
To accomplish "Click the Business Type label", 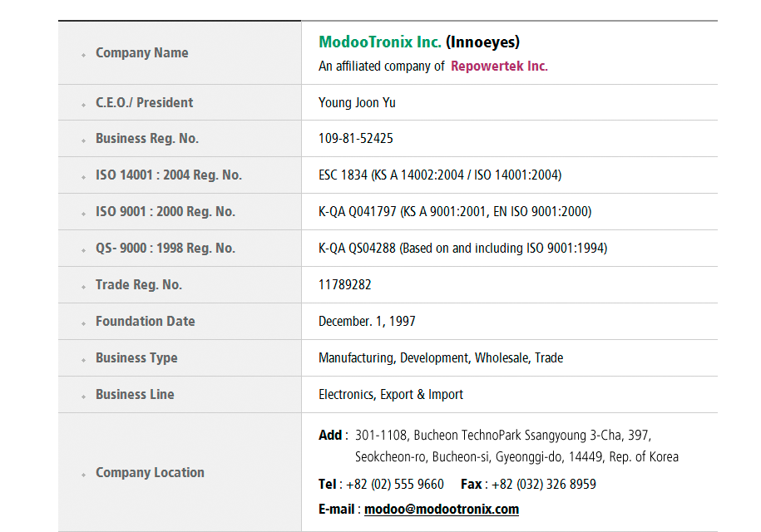I will (x=136, y=358).
